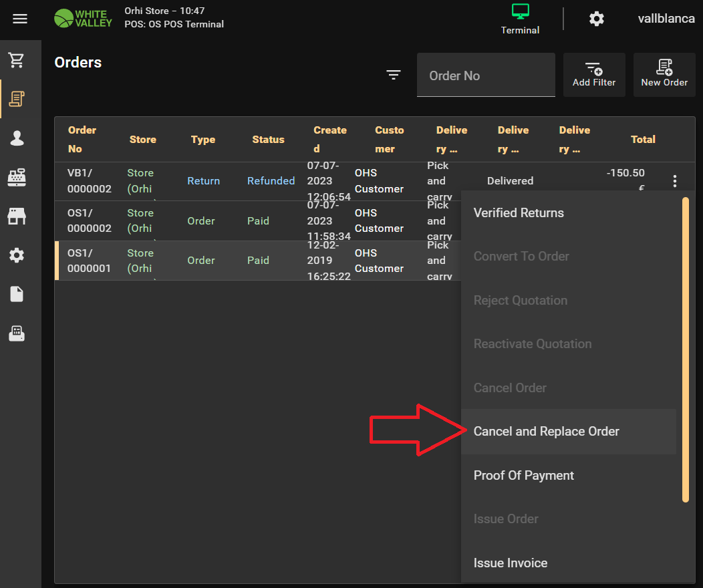Click the Add Filter button
Image resolution: width=703 pixels, height=588 pixels.
click(x=594, y=75)
